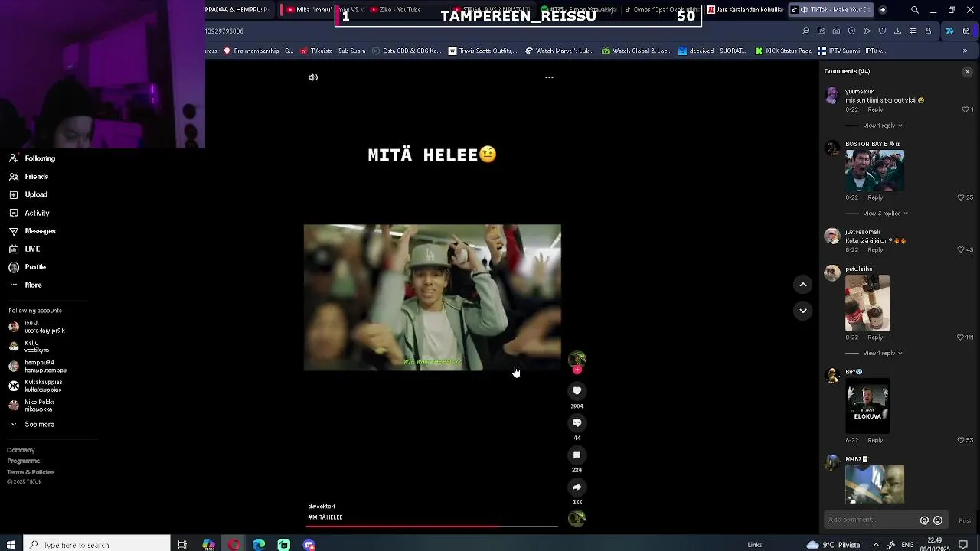This screenshot has height=551, width=980.
Task: Open Kultakauppias following account
Action: pyautogui.click(x=35, y=386)
